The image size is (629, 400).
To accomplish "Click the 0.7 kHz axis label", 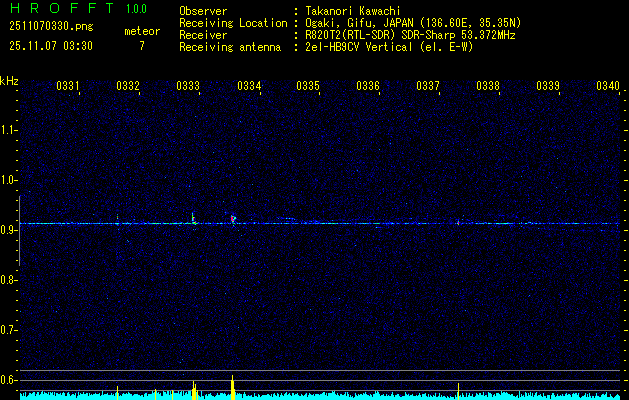I will (x=8, y=330).
